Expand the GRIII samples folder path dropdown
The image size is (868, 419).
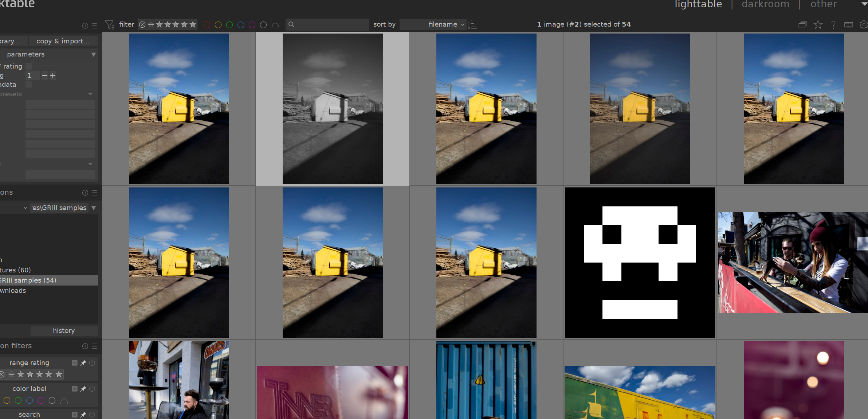(94, 208)
